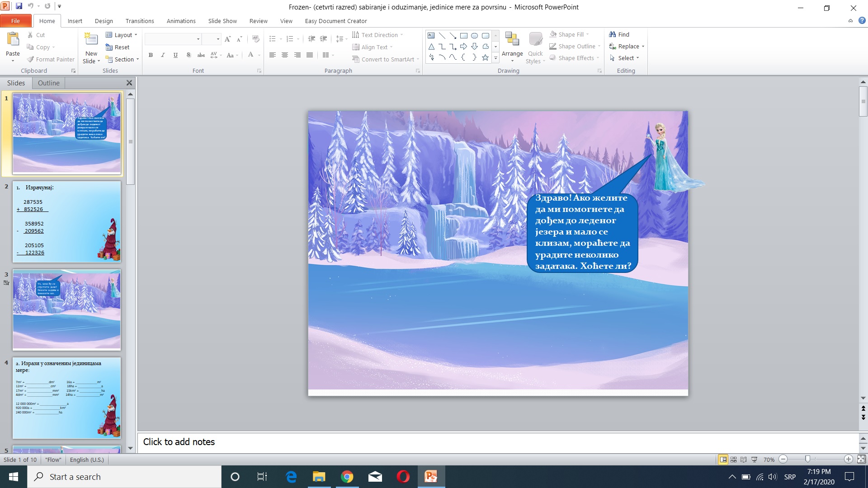Toggle Strikethrough formatting
This screenshot has width=868, height=488.
click(x=201, y=55)
